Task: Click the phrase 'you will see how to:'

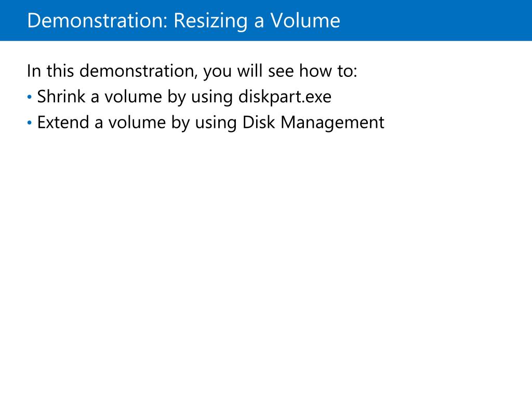Action: click(280, 71)
